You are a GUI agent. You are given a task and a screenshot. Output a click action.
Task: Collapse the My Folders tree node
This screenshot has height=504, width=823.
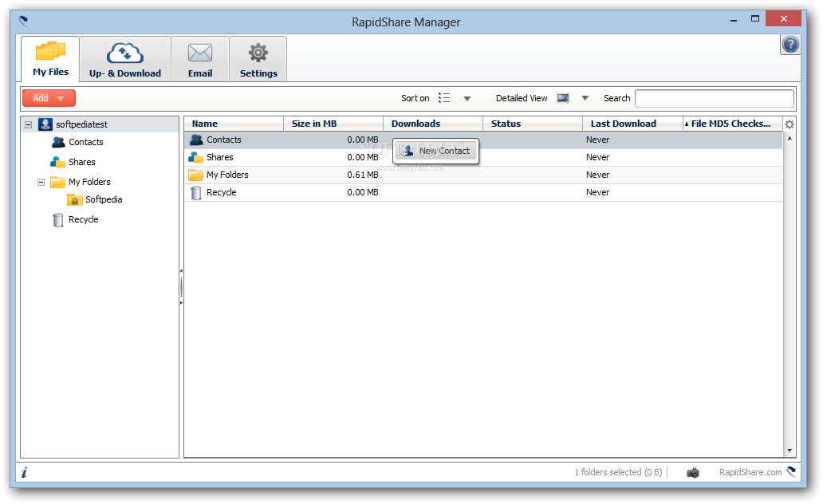(41, 182)
